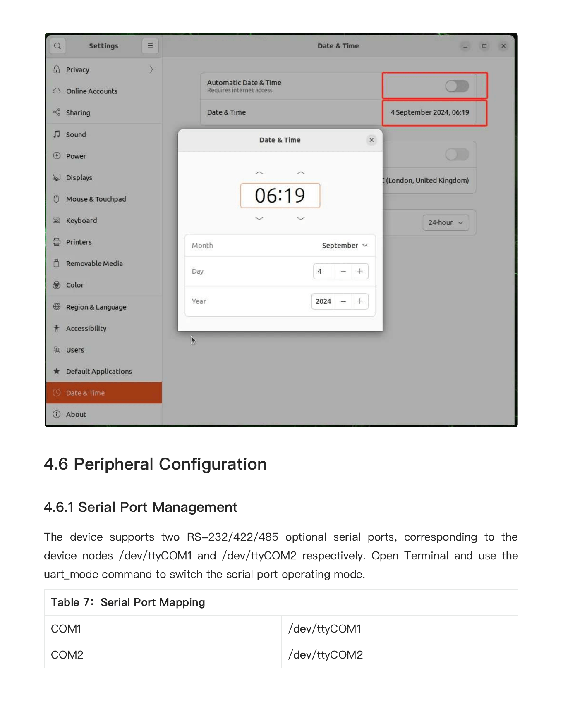Click the Keyboard icon in sidebar
The image size is (563, 728).
point(57,220)
